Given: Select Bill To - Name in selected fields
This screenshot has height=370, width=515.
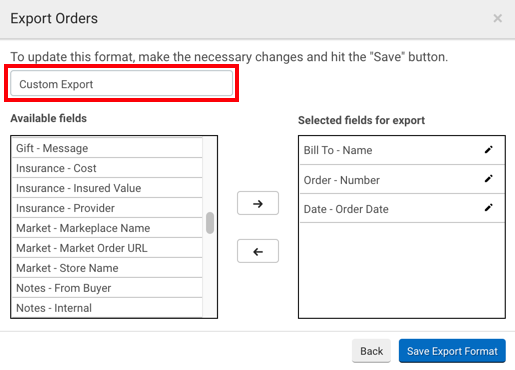Looking at the screenshot, I should tap(402, 150).
